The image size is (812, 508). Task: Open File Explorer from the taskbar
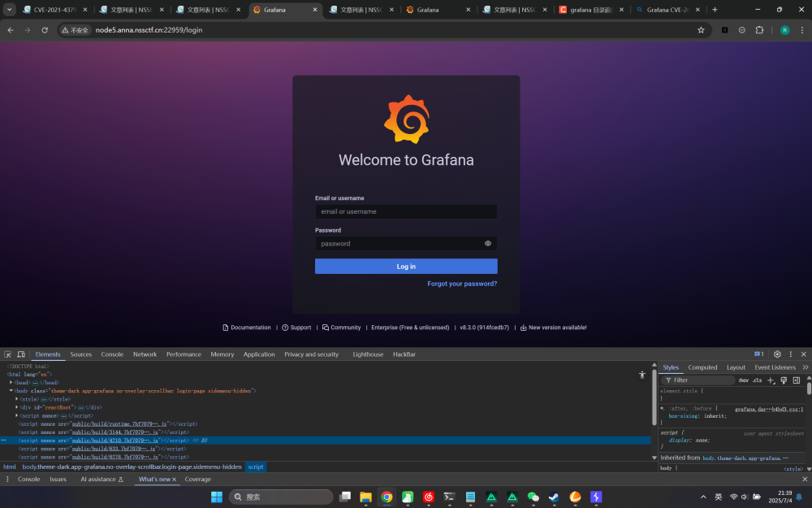click(365, 497)
